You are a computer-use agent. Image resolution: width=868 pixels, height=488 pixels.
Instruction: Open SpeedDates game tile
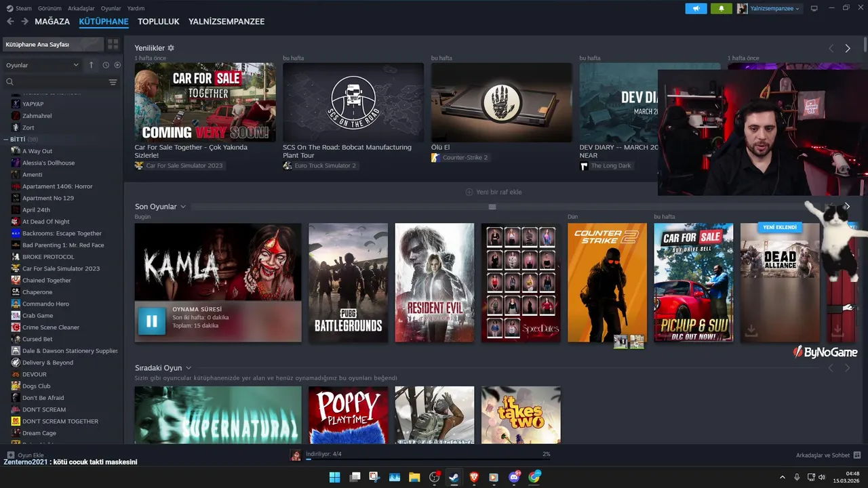pos(521,283)
